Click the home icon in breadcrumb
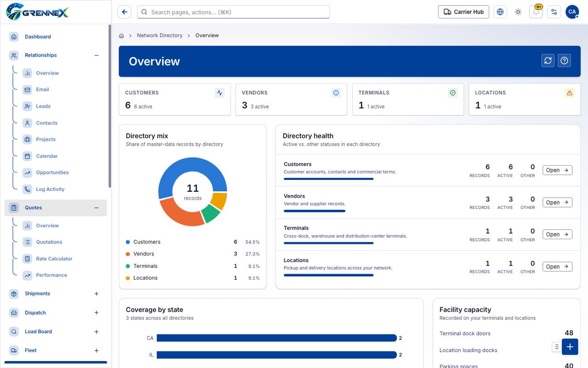The height and width of the screenshot is (368, 588). (x=122, y=35)
